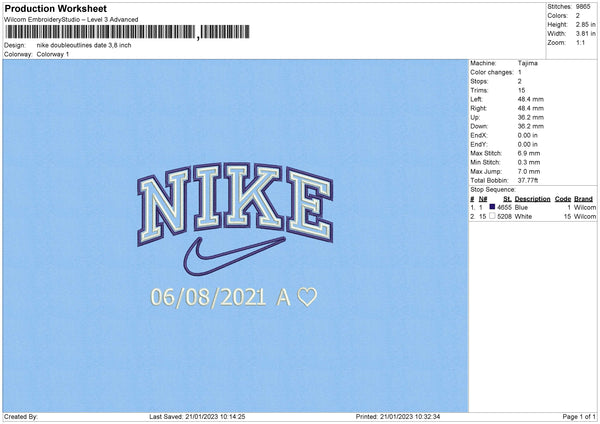
Task: Click the Last Saved timestamp
Action: pyautogui.click(x=197, y=417)
